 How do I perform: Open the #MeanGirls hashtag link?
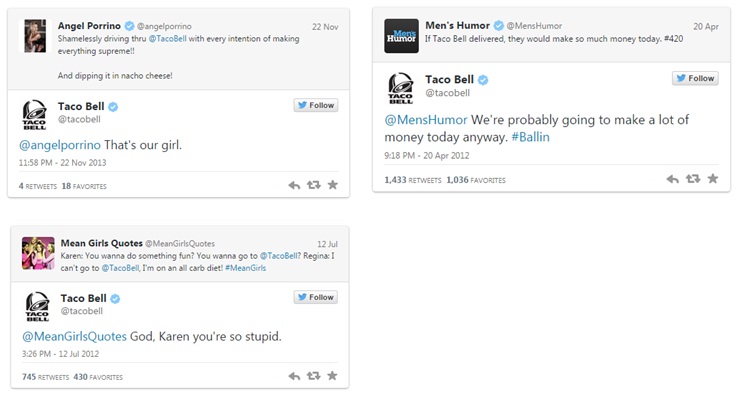245,268
